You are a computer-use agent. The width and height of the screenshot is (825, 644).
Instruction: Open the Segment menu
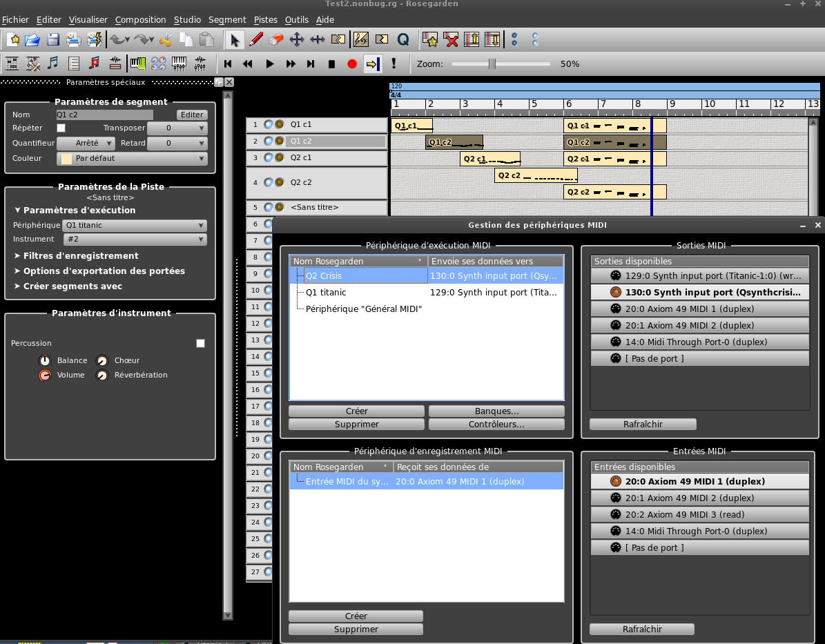click(227, 20)
